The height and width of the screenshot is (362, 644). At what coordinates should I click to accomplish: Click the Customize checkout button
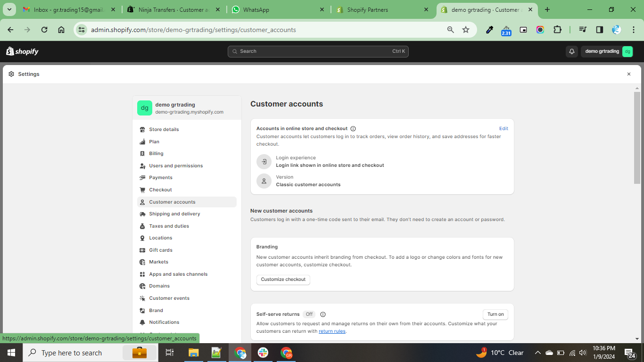pyautogui.click(x=283, y=280)
